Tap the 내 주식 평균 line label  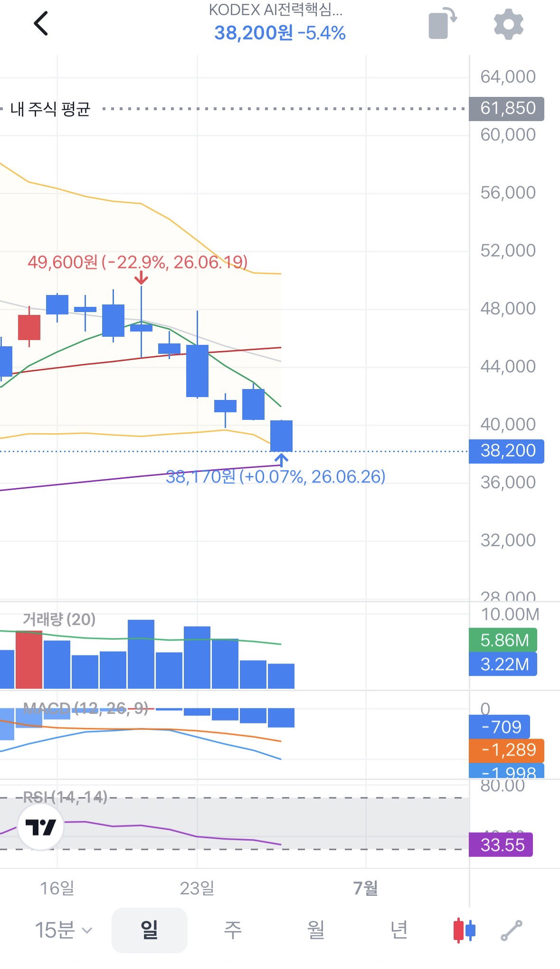click(x=50, y=109)
